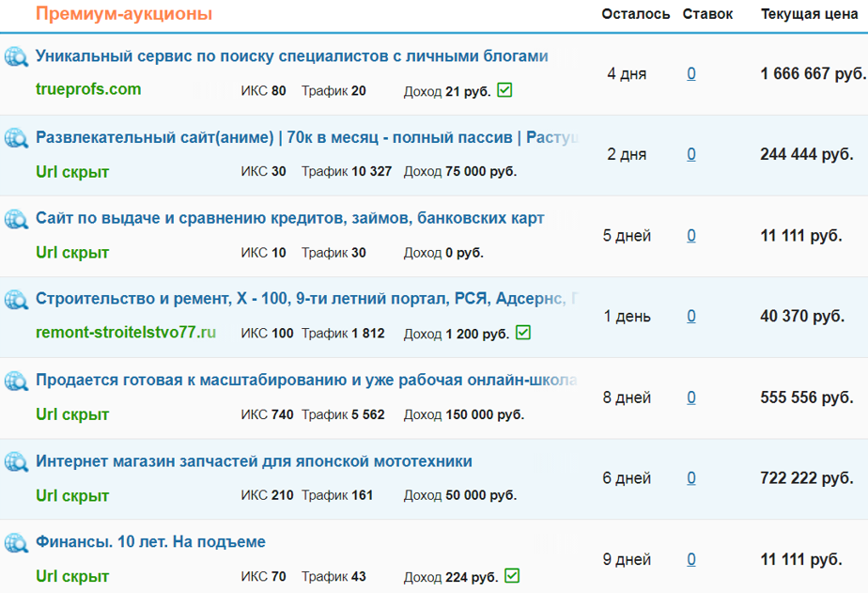868x593 pixels.
Task: Click 'Url скрыт' under online school listing
Action: tap(72, 414)
